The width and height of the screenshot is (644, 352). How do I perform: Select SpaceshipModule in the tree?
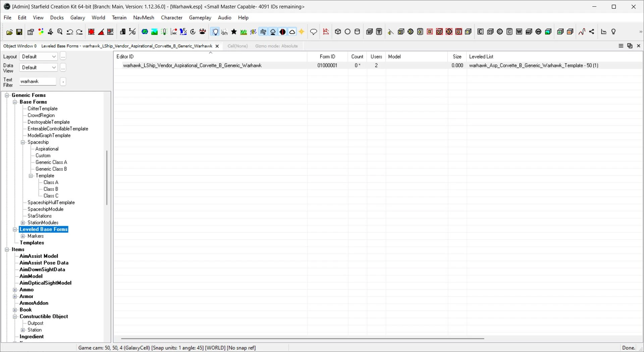click(x=46, y=209)
